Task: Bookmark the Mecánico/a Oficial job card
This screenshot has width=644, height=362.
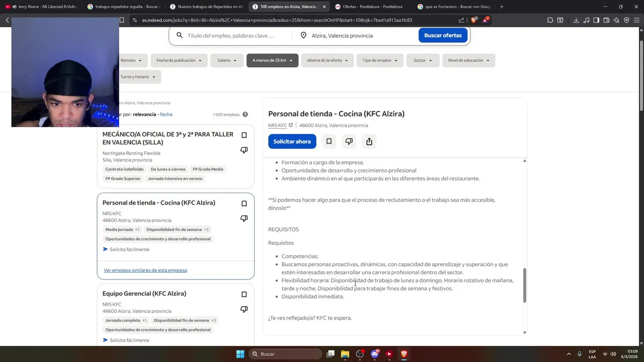Action: point(244,135)
